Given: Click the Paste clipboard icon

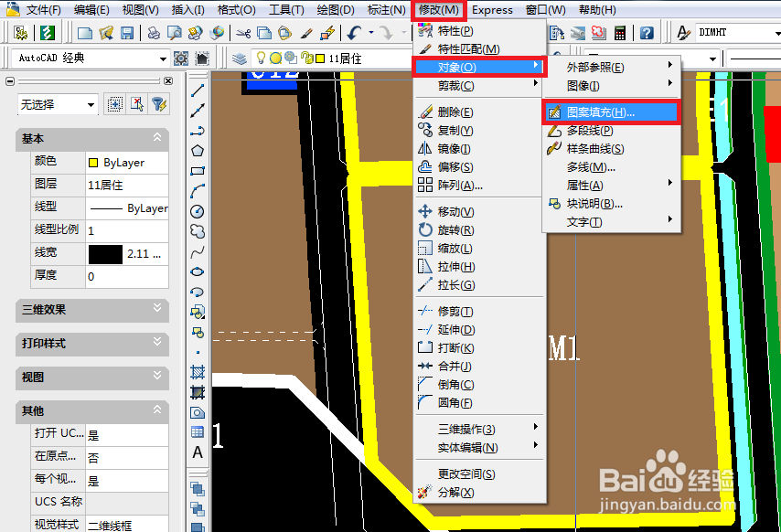Looking at the screenshot, I should point(284,33).
